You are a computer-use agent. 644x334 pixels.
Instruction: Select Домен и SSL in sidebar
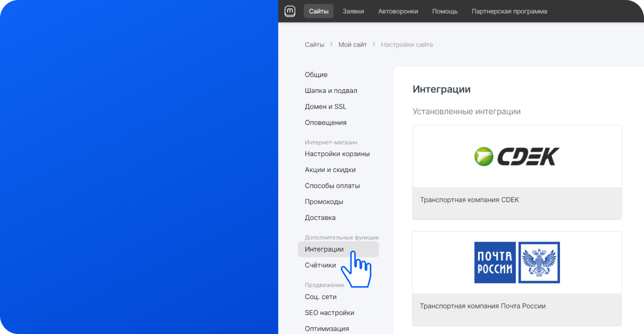326,106
